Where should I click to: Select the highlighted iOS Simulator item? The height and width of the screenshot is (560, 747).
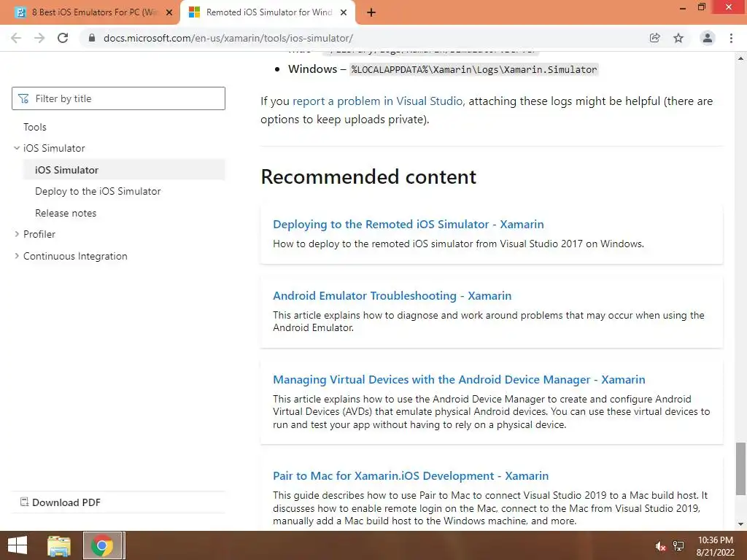coord(124,170)
